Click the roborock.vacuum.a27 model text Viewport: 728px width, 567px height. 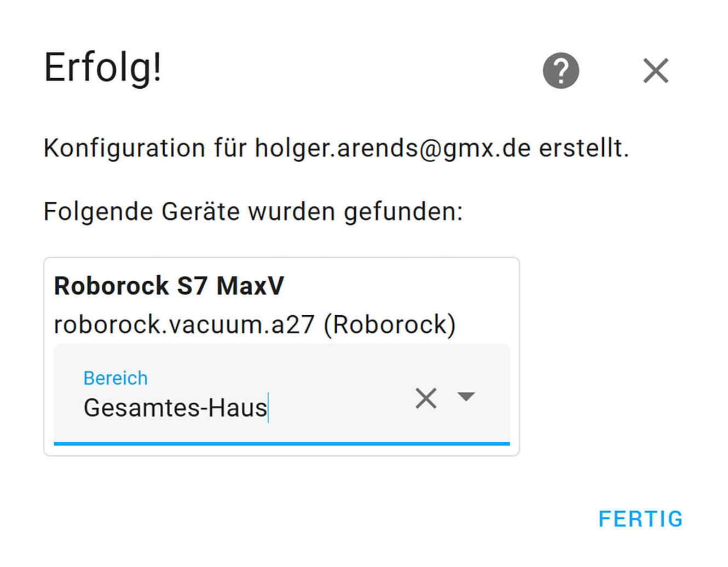pyautogui.click(x=184, y=325)
